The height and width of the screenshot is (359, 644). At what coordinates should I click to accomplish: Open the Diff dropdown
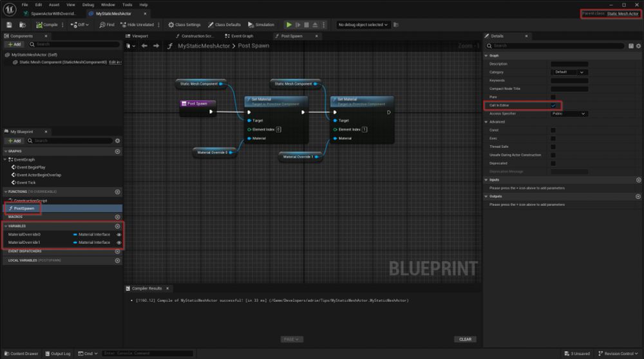coord(80,25)
